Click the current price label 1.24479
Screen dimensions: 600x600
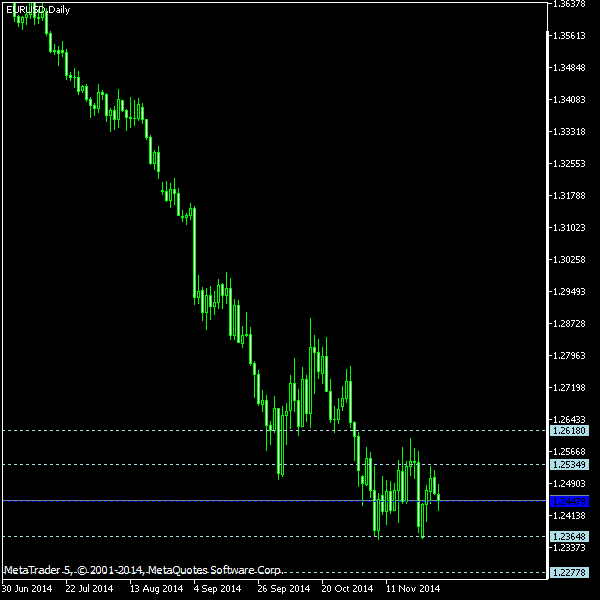569,501
